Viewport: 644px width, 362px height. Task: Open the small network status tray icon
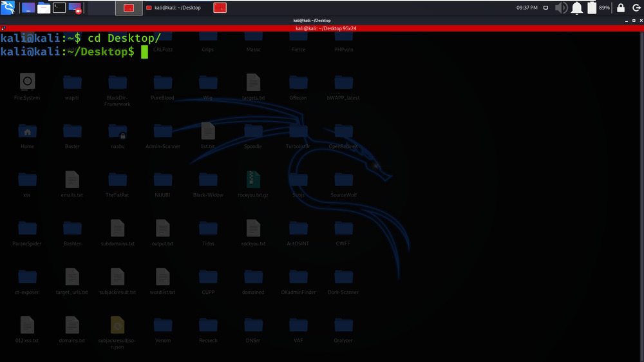tap(545, 7)
